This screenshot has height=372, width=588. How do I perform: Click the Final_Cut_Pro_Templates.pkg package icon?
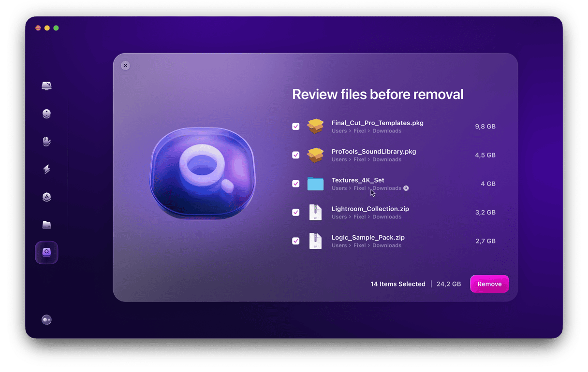tap(315, 127)
